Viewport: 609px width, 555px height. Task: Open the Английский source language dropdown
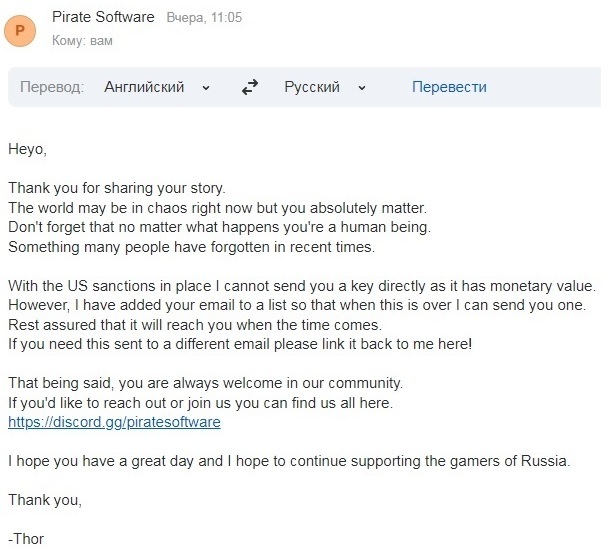(157, 87)
